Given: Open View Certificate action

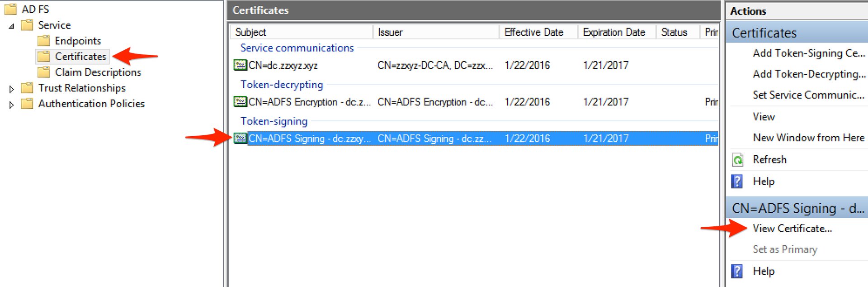Looking at the screenshot, I should tap(792, 229).
